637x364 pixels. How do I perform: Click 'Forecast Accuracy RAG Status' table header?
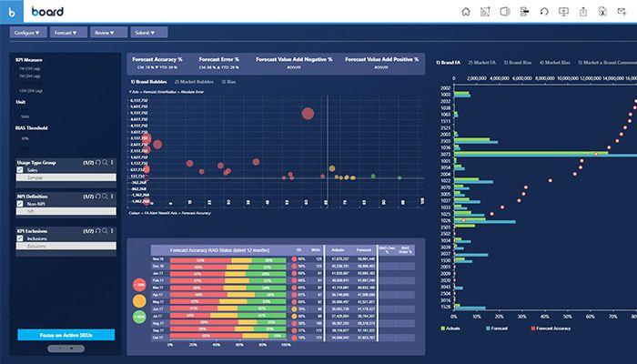pyautogui.click(x=220, y=250)
